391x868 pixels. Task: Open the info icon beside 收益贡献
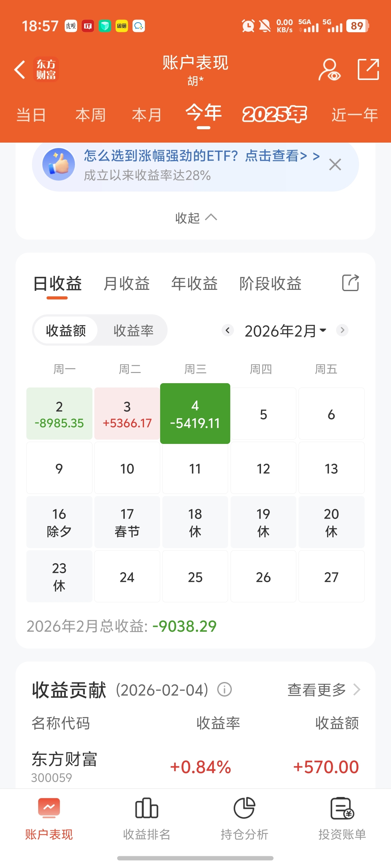click(224, 689)
